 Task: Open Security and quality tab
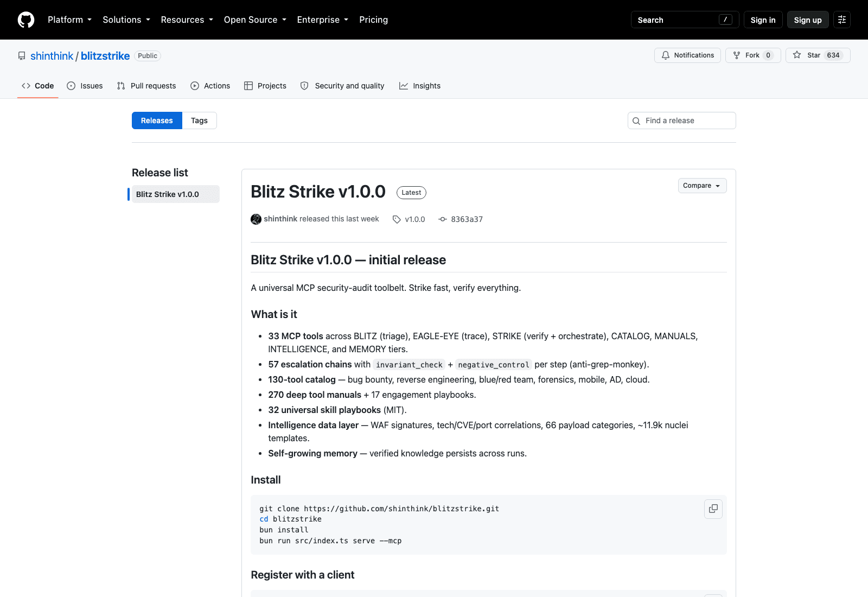coord(342,86)
